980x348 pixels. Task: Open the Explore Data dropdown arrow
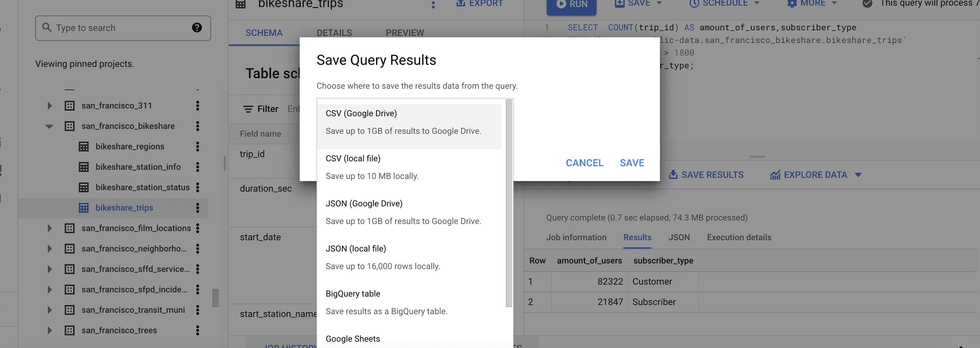pyautogui.click(x=858, y=175)
